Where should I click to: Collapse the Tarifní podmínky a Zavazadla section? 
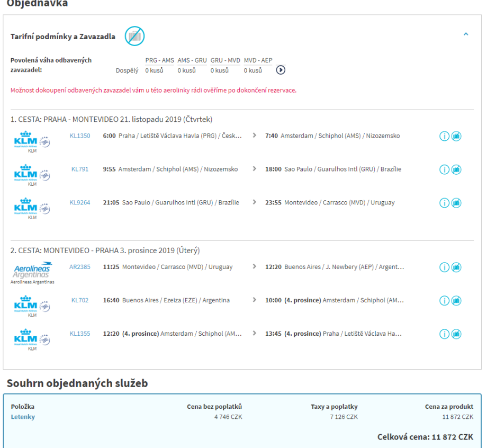pyautogui.click(x=466, y=34)
